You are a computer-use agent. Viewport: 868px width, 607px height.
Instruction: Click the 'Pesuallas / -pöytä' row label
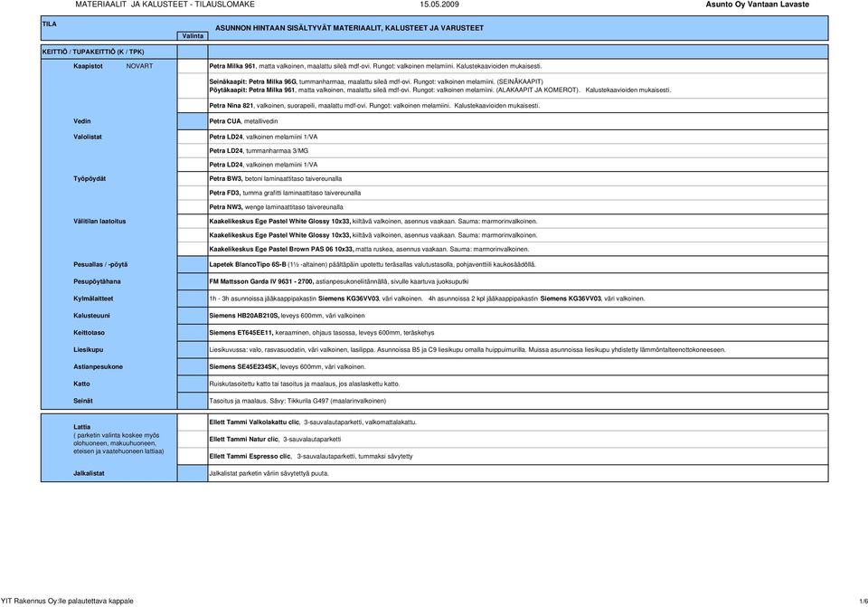tap(100, 265)
